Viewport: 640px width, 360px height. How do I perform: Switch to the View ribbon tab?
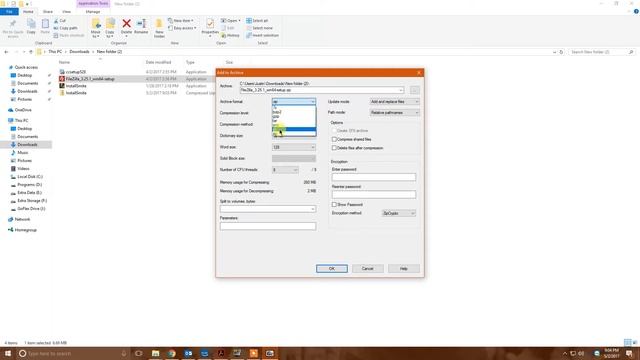click(67, 12)
